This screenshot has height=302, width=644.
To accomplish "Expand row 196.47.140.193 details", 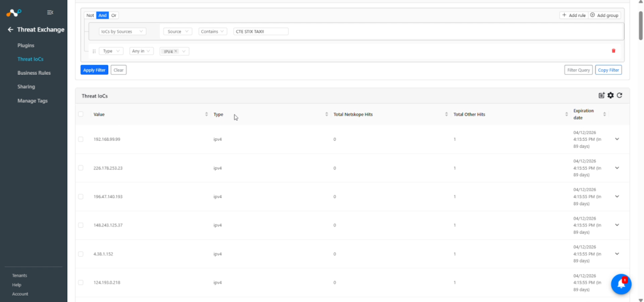I will click(617, 196).
